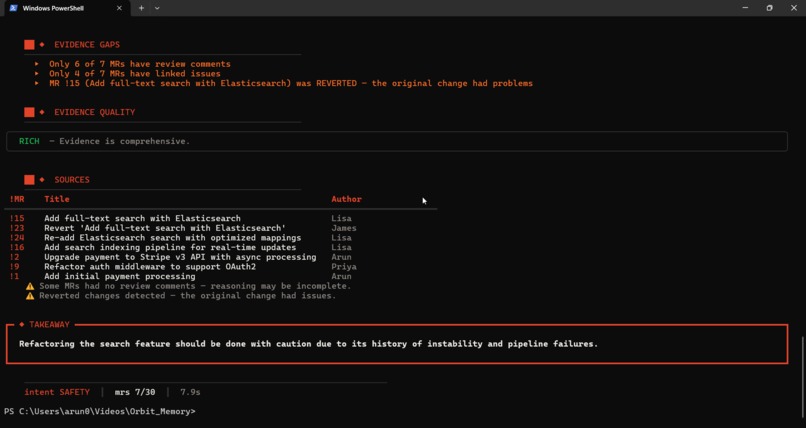Click author Priya
This screenshot has width=806, height=428.
[344, 267]
